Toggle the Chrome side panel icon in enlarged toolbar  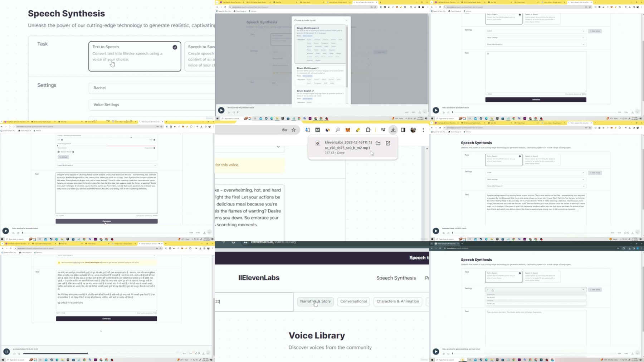click(403, 130)
